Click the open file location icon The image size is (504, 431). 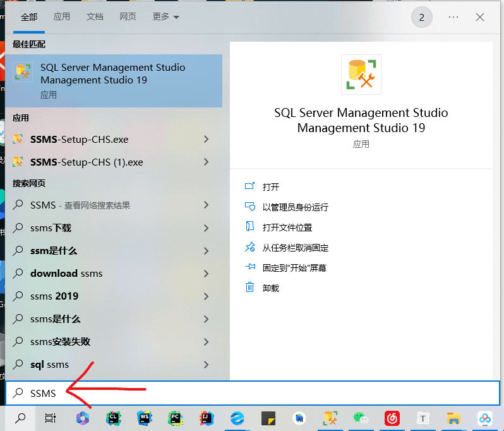[x=249, y=226]
